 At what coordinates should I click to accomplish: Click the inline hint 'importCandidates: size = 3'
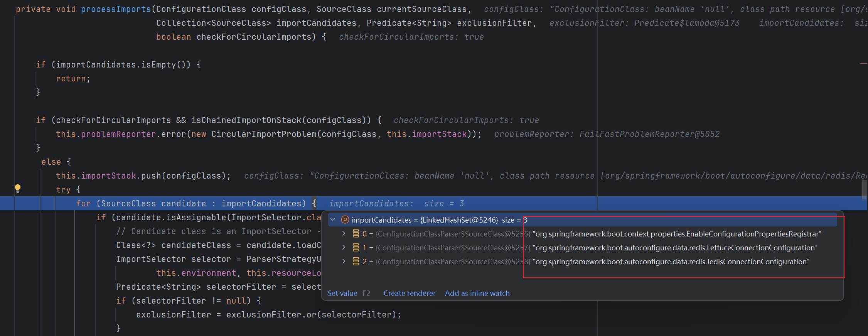click(x=396, y=204)
